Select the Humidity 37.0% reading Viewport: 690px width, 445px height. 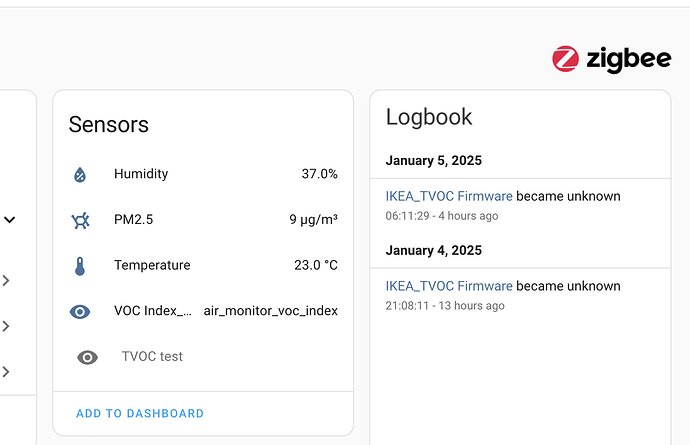point(319,174)
